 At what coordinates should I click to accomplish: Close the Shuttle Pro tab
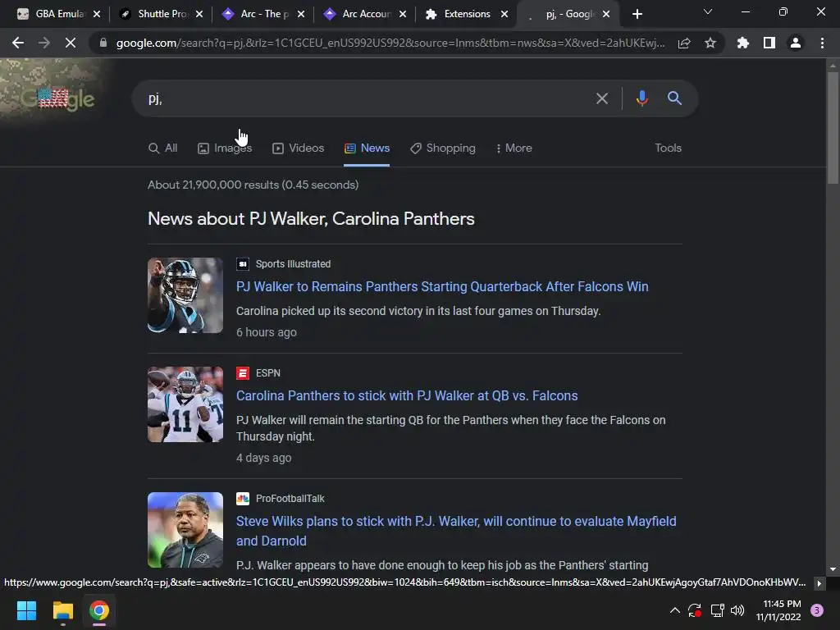pos(199,14)
